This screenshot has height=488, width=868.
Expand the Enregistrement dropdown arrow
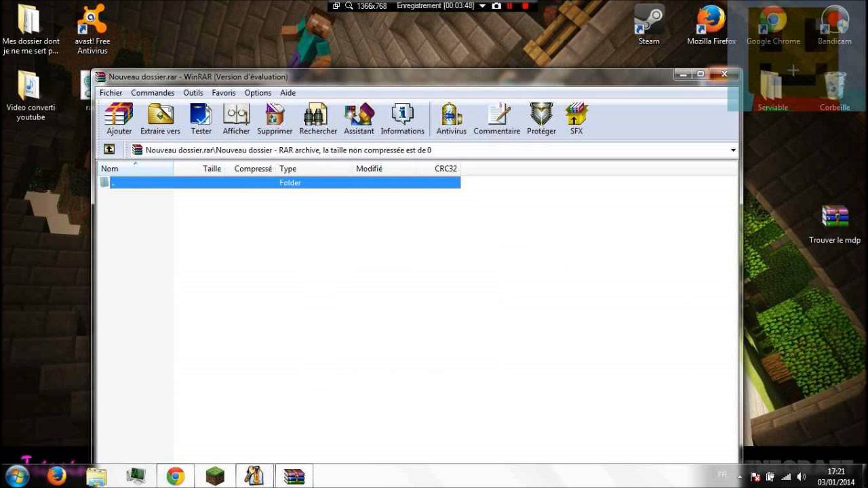coord(482,5)
